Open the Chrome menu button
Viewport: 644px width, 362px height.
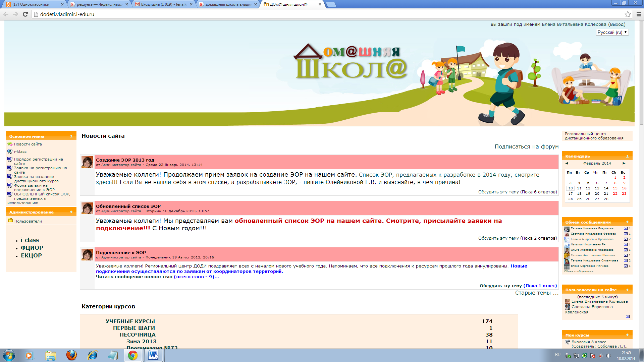(639, 14)
